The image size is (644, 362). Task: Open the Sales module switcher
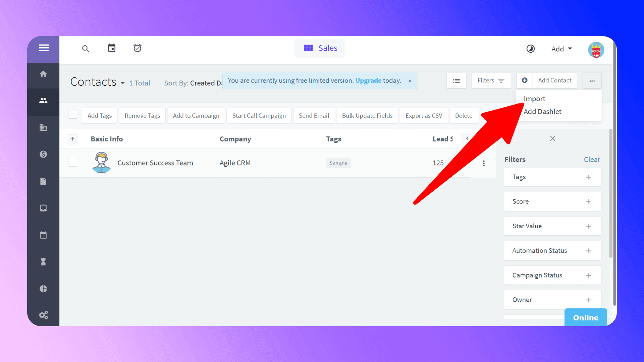coord(320,48)
